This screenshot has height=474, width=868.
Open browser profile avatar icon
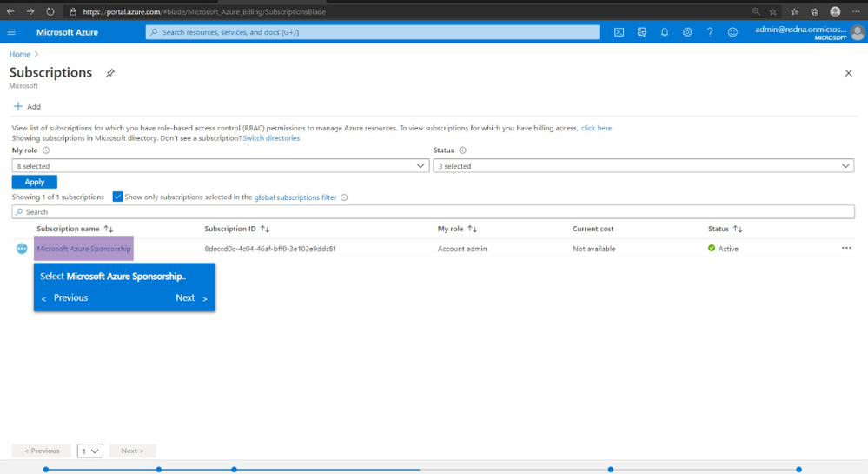point(835,11)
